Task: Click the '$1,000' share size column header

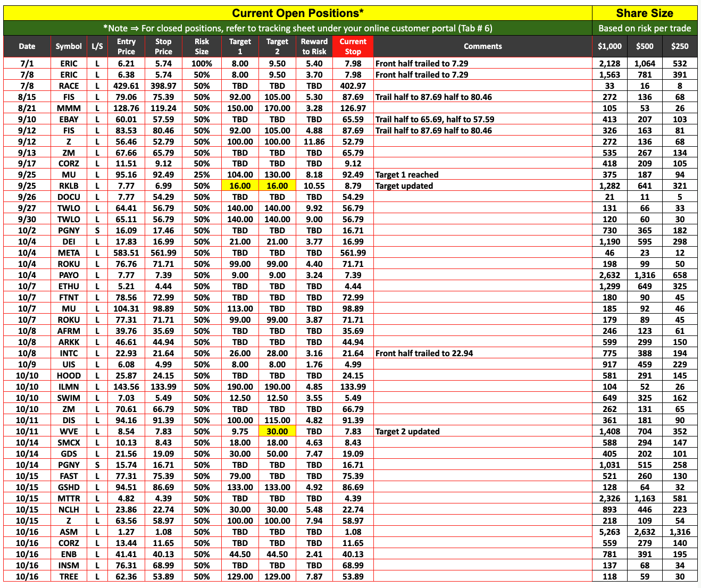Action: 610,46
